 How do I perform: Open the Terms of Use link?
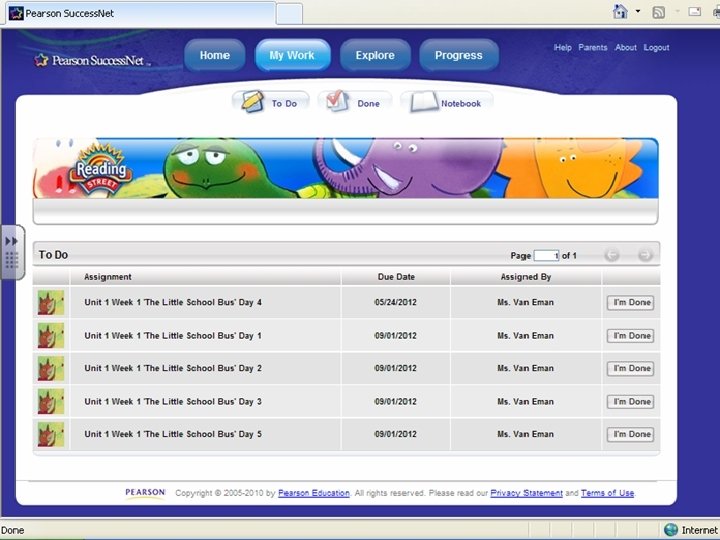608,493
